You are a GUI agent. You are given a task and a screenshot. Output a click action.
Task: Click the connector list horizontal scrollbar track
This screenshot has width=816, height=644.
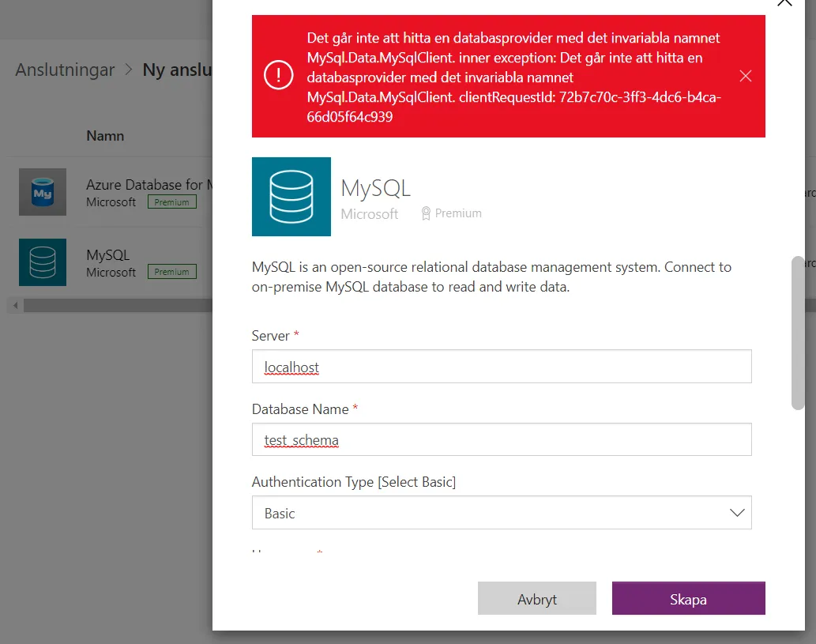tap(118, 306)
